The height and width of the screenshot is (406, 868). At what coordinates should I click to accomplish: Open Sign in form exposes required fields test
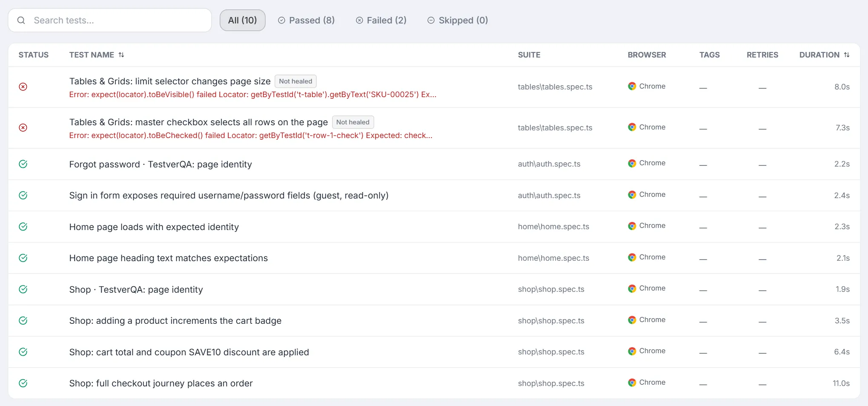point(229,196)
